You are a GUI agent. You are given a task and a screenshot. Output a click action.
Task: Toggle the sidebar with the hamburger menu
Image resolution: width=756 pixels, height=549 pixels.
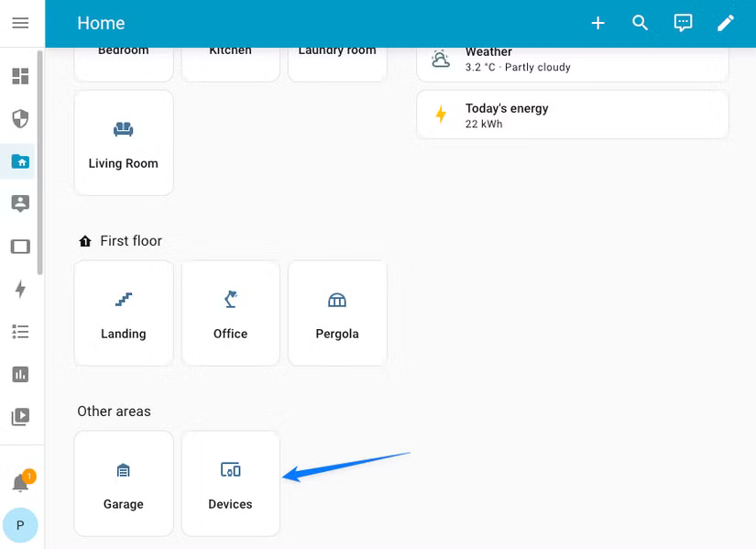pos(20,23)
